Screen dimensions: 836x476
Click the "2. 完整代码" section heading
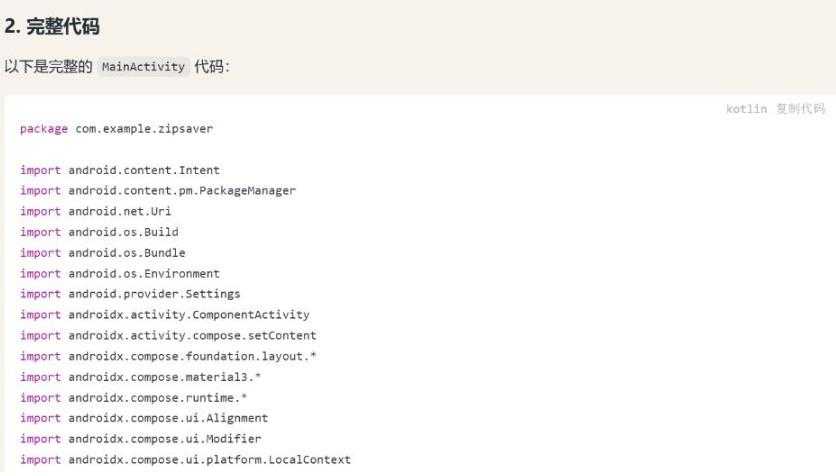pyautogui.click(x=52, y=26)
